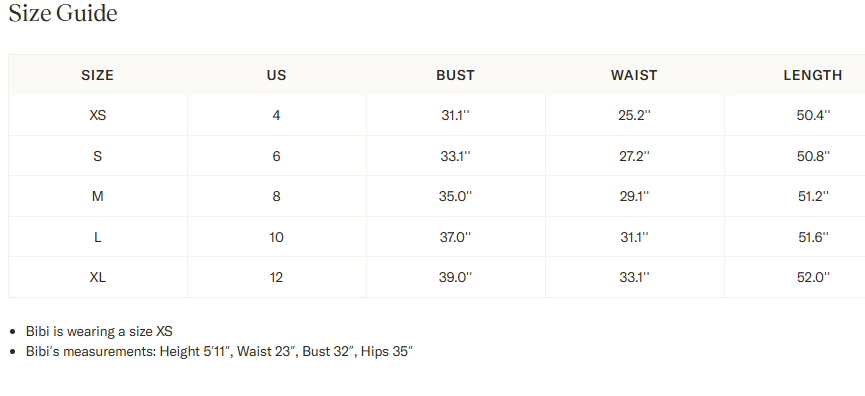Select the SIZE column header

point(98,75)
